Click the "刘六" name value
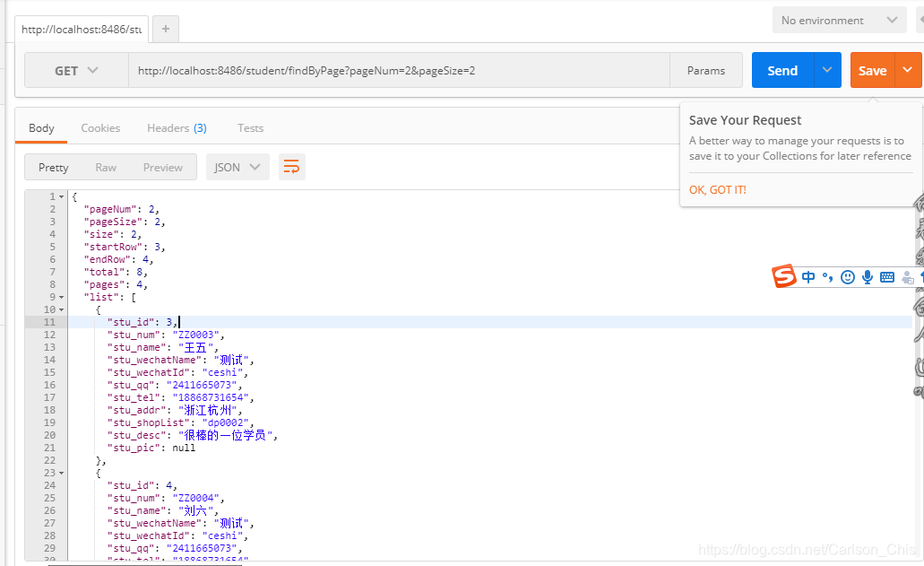Viewport: 924px width, 566px height. (x=195, y=510)
